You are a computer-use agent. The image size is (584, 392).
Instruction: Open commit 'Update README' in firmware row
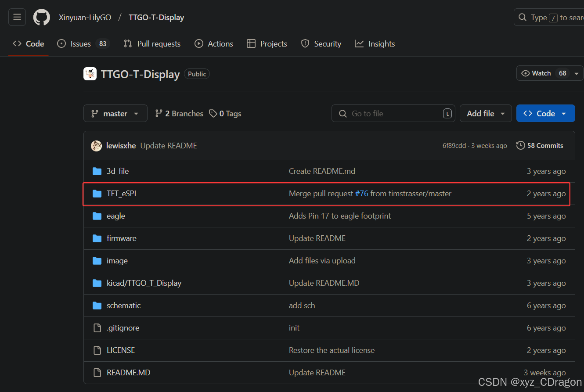pos(317,238)
